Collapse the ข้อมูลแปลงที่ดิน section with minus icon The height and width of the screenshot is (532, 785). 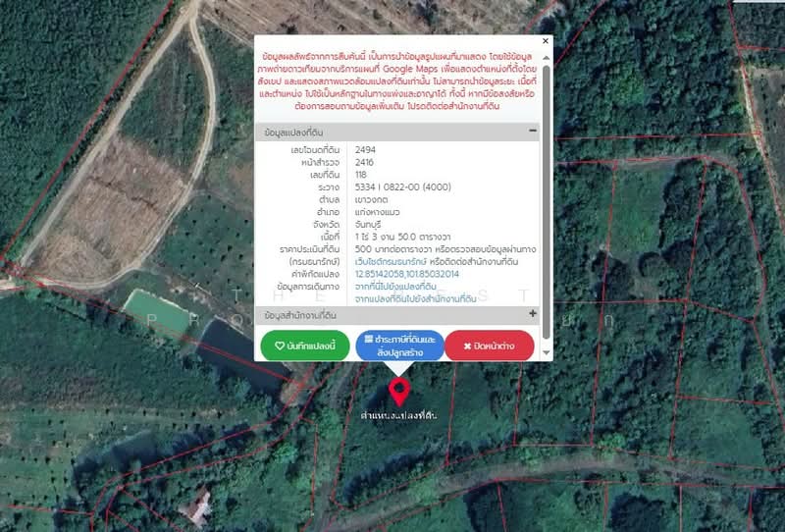tap(533, 131)
